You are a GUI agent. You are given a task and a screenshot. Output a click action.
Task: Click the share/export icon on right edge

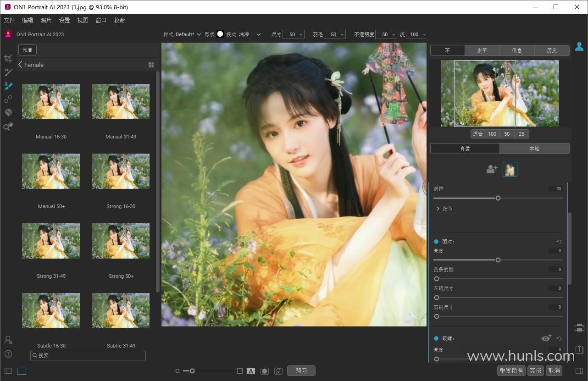click(579, 349)
